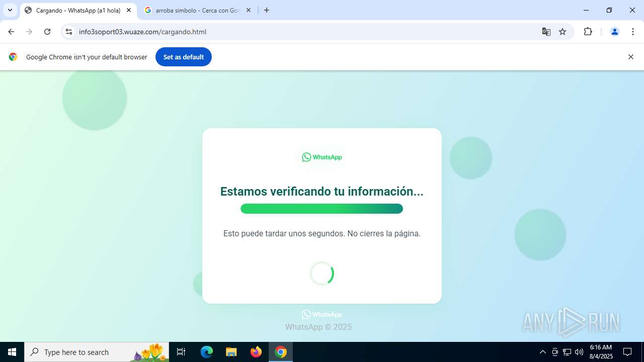This screenshot has width=644, height=362.
Task: Open the notification center icon
Action: [x=627, y=352]
